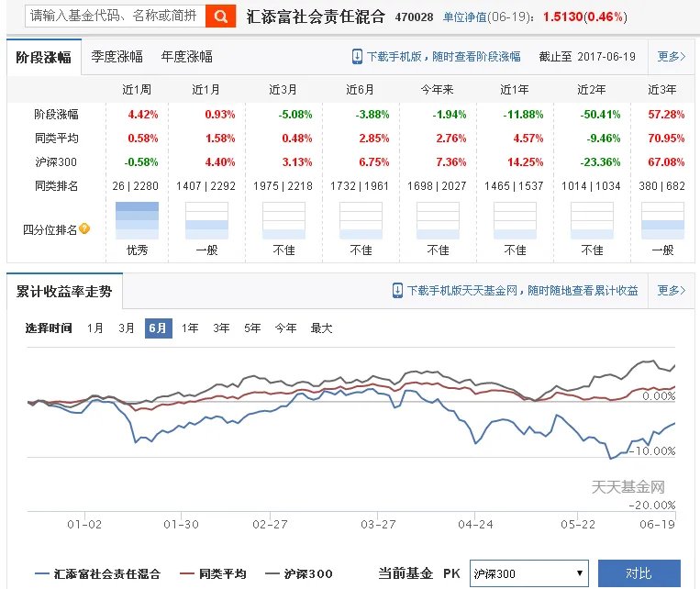The image size is (700, 589).
Task: Click the 优秀 rating label
Action: click(137, 250)
